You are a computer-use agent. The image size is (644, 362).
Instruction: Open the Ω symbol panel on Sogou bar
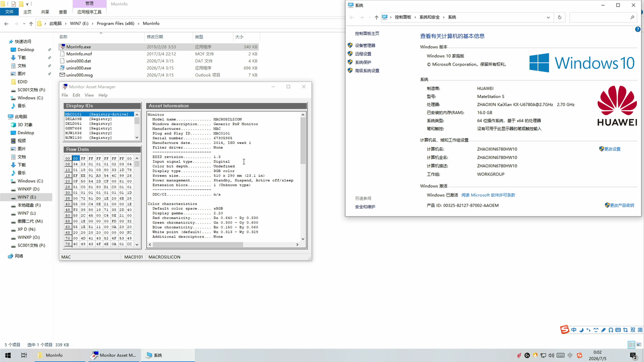(x=610, y=330)
